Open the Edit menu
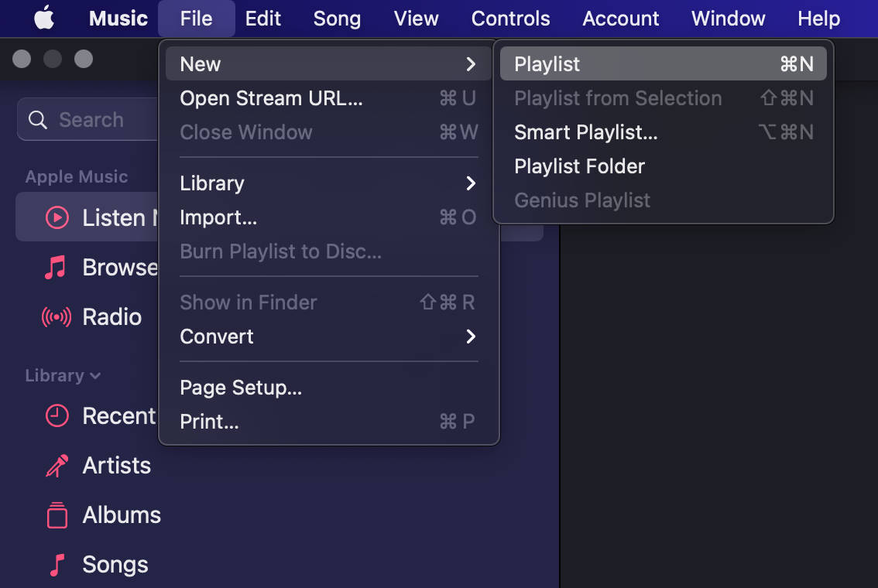The height and width of the screenshot is (588, 878). (x=262, y=19)
